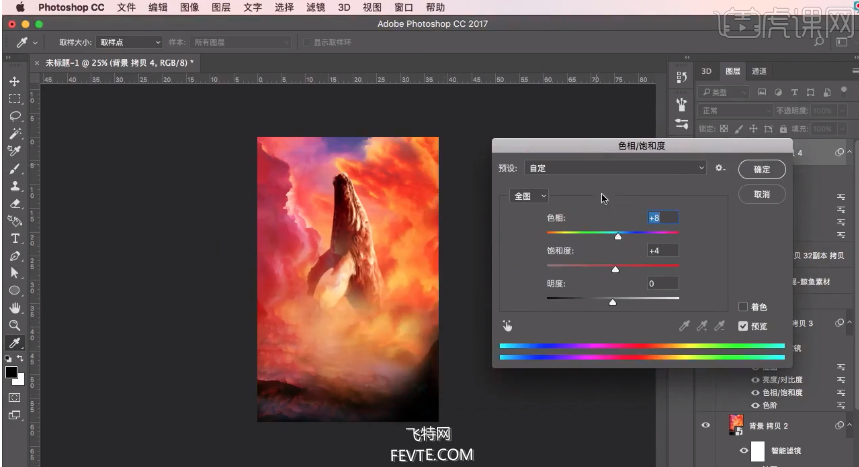Image resolution: width=859 pixels, height=467 pixels.
Task: Switch to the 3D panel tab
Action: tap(707, 71)
